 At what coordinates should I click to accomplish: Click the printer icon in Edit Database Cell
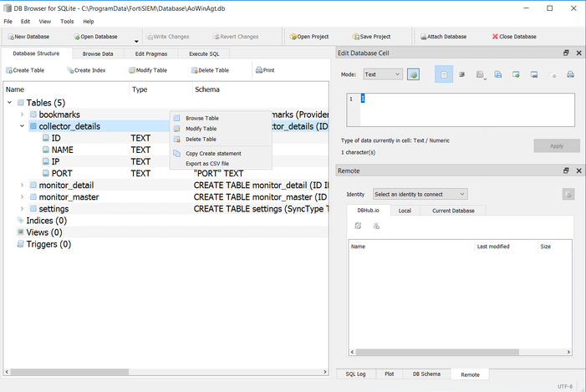(570, 74)
